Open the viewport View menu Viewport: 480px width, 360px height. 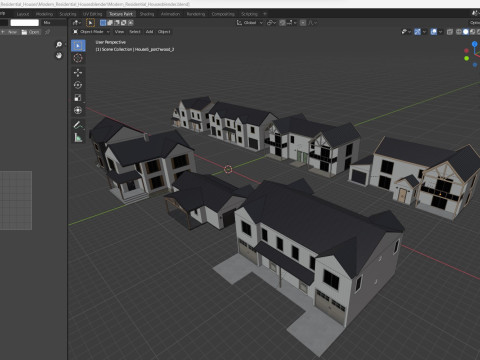point(119,32)
